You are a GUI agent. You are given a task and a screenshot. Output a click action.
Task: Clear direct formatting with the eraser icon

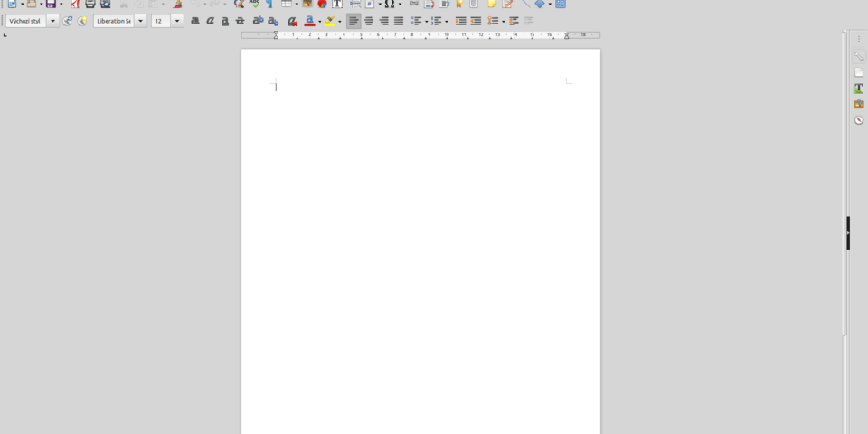[292, 21]
